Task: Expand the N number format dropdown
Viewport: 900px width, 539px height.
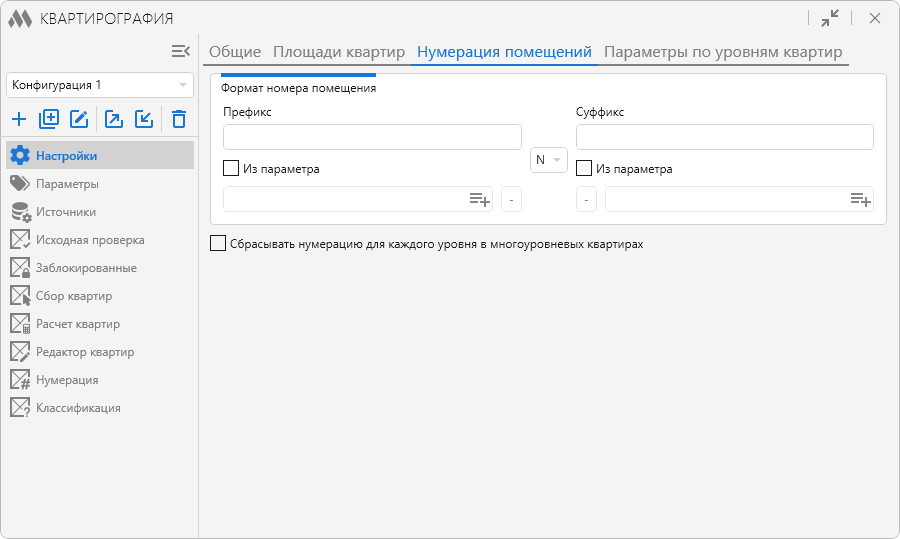Action: pos(548,160)
